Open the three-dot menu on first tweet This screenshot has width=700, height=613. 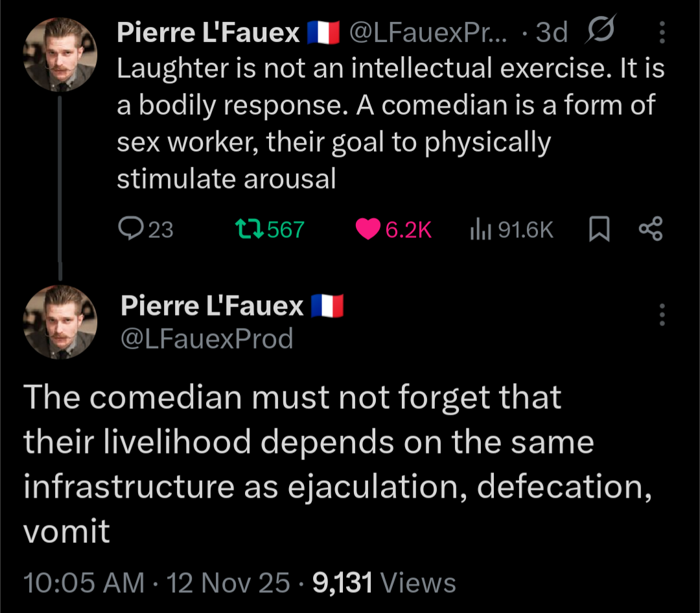661,32
